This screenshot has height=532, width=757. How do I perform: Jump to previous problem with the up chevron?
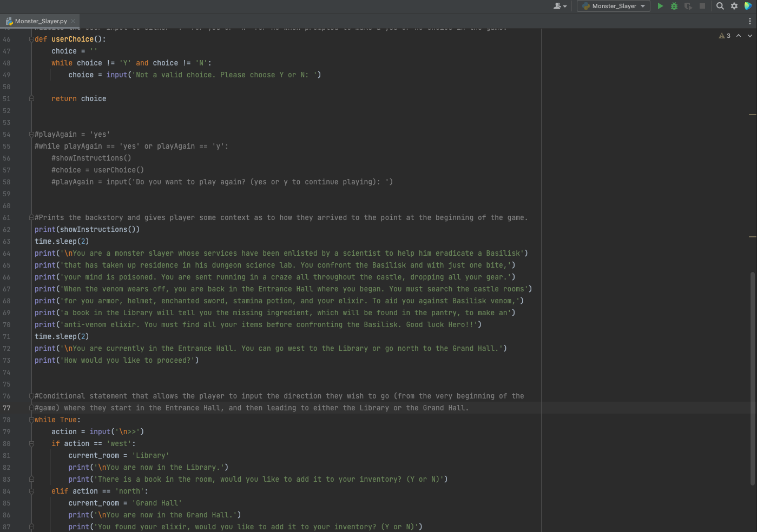coord(738,35)
